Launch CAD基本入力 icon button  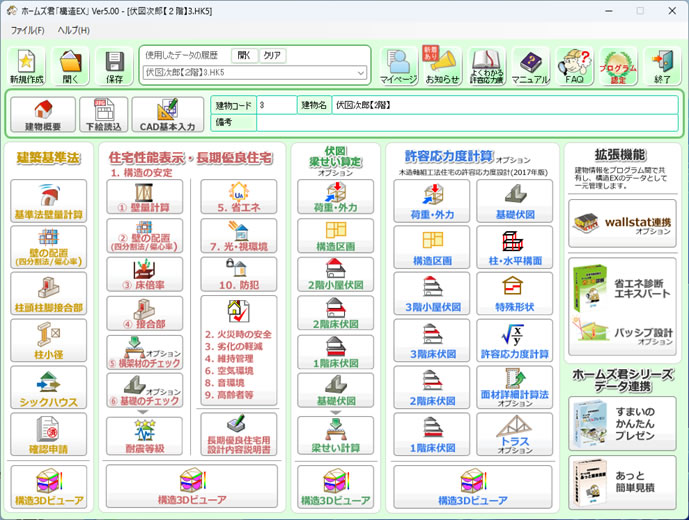pyautogui.click(x=167, y=115)
